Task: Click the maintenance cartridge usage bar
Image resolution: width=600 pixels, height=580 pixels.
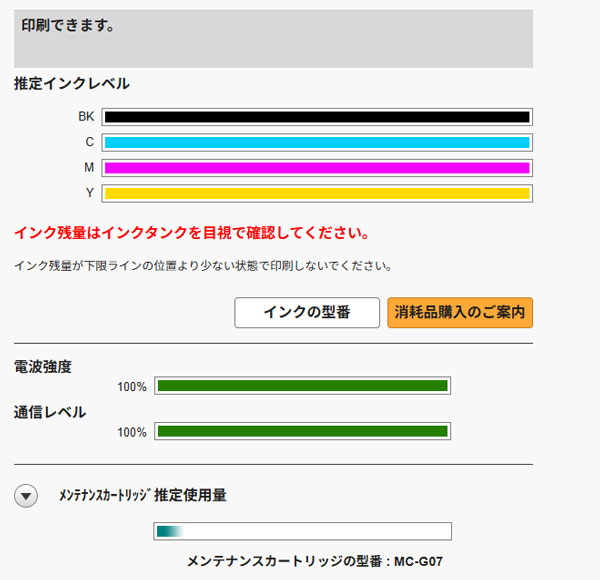Action: point(302,531)
